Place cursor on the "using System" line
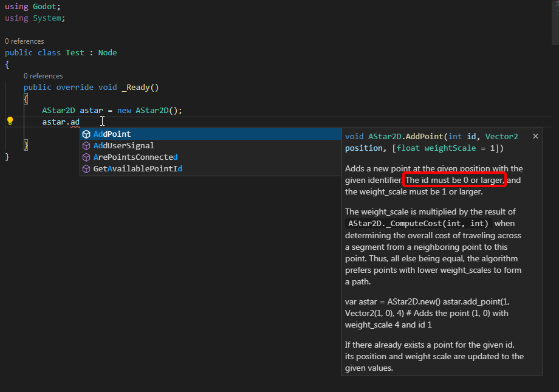 pyautogui.click(x=35, y=18)
